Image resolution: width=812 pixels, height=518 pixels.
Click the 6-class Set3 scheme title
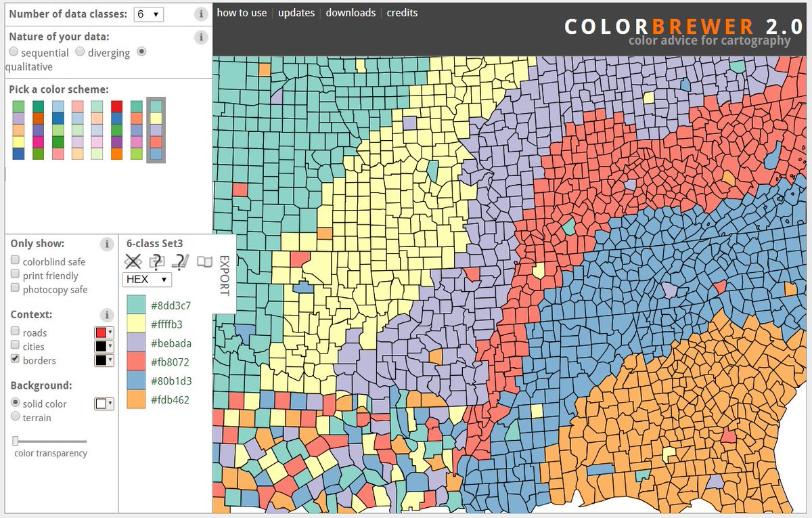(154, 243)
